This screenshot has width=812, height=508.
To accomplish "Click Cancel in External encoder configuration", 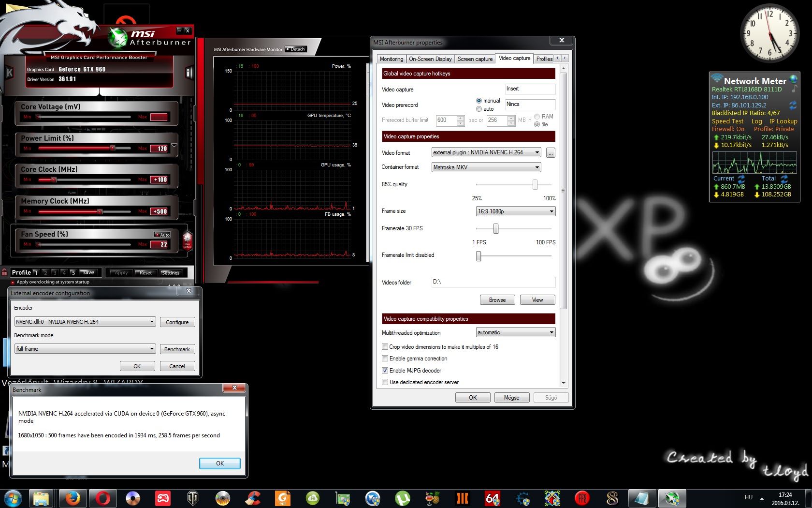I will click(177, 366).
